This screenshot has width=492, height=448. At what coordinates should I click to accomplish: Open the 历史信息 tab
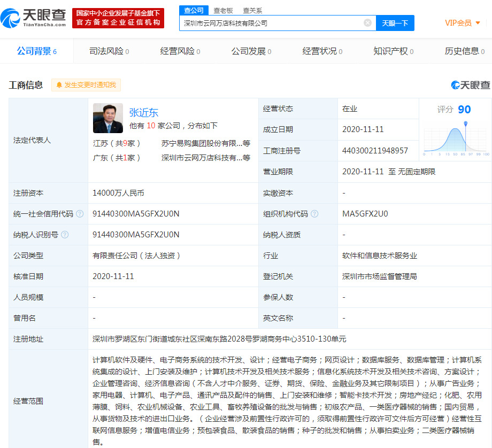pyautogui.click(x=465, y=51)
